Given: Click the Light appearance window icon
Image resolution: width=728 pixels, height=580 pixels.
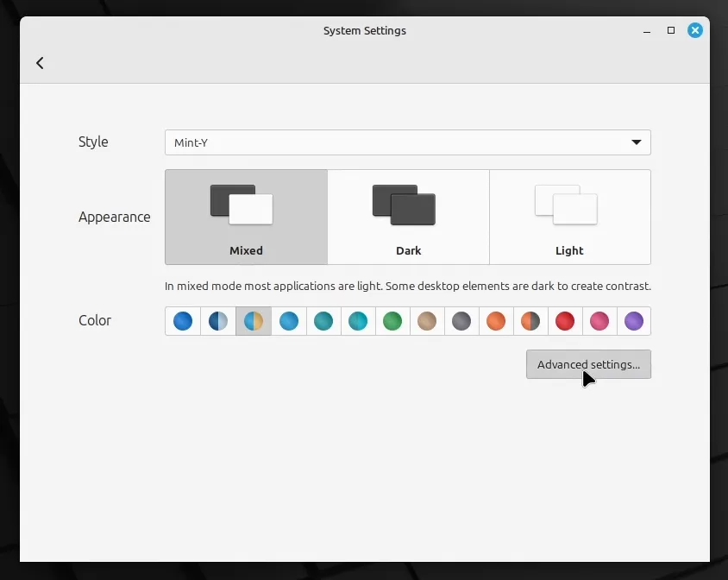Looking at the screenshot, I should [x=569, y=204].
